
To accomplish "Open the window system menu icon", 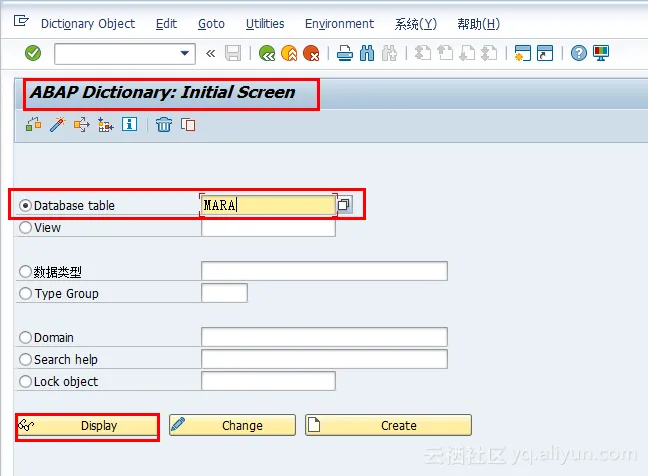I will tap(21, 21).
